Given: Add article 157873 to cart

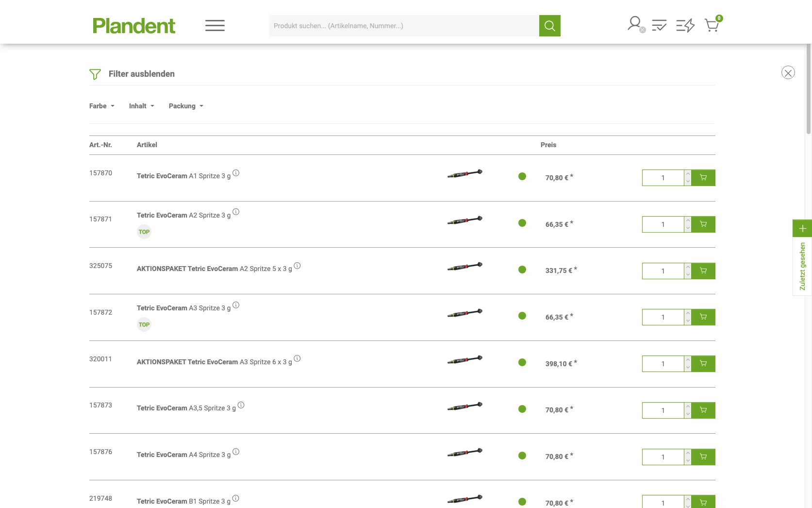Looking at the screenshot, I should 703,410.
